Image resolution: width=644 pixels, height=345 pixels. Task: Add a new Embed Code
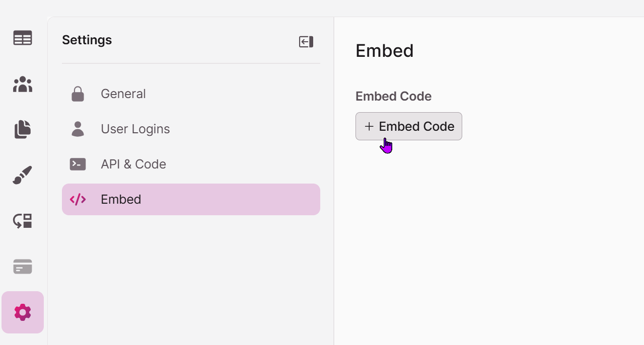(x=409, y=126)
